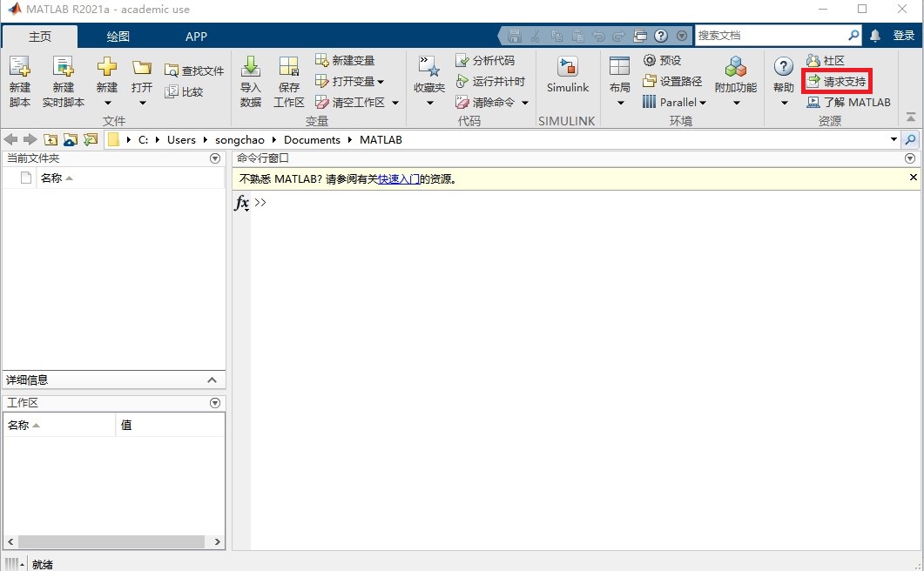Click Analyze Code (分析代码) icon

coord(462,60)
